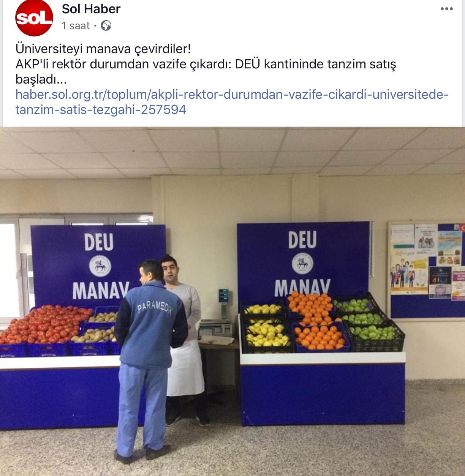The width and height of the screenshot is (465, 476).
Task: Tap the green apple crates in photo
Action: coord(366,322)
